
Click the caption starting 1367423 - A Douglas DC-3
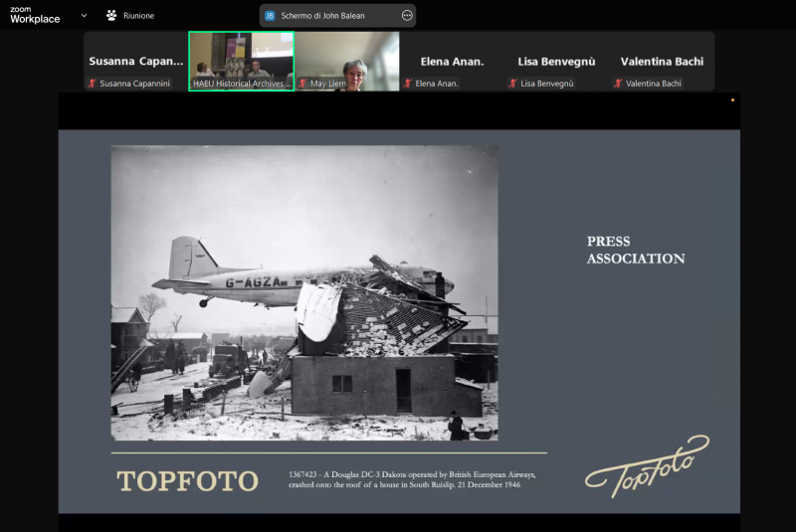(x=412, y=479)
